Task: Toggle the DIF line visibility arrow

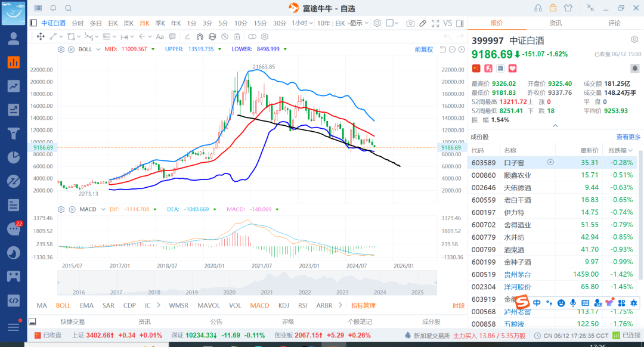Action: 155,209
